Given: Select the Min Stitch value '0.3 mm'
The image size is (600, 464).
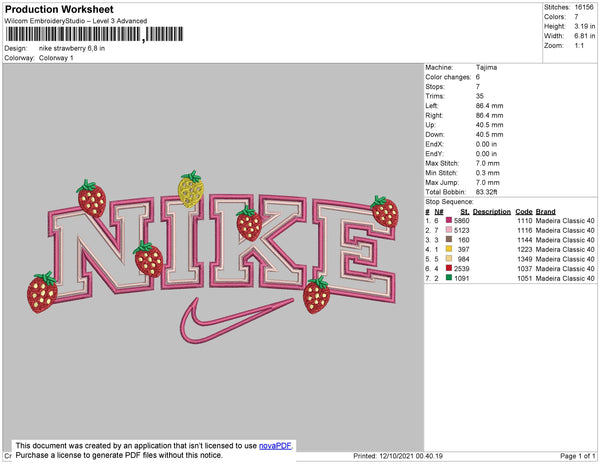Looking at the screenshot, I should [x=488, y=173].
